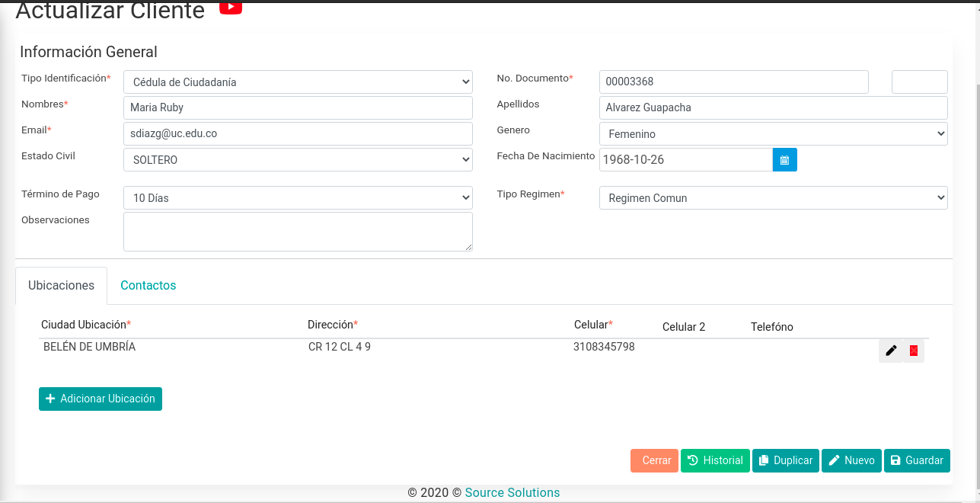Select the cell number 3108345798

pyautogui.click(x=604, y=347)
